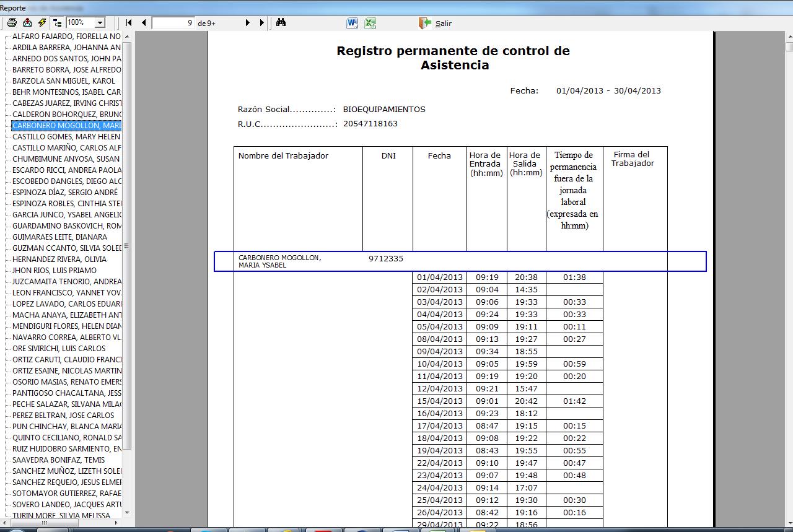Viewport: 793px width, 532px height.
Task: Select MACHA ANAYA, ELIZABETH in tree
Action: (66, 315)
